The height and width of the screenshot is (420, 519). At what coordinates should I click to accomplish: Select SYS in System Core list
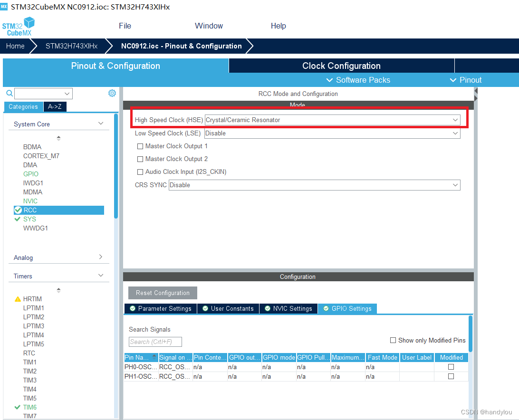(x=29, y=219)
